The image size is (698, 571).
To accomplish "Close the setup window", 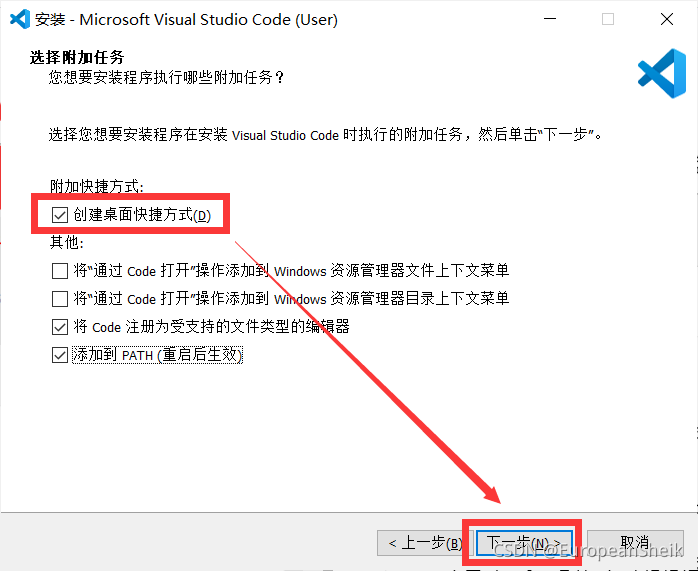I will tap(667, 19).
